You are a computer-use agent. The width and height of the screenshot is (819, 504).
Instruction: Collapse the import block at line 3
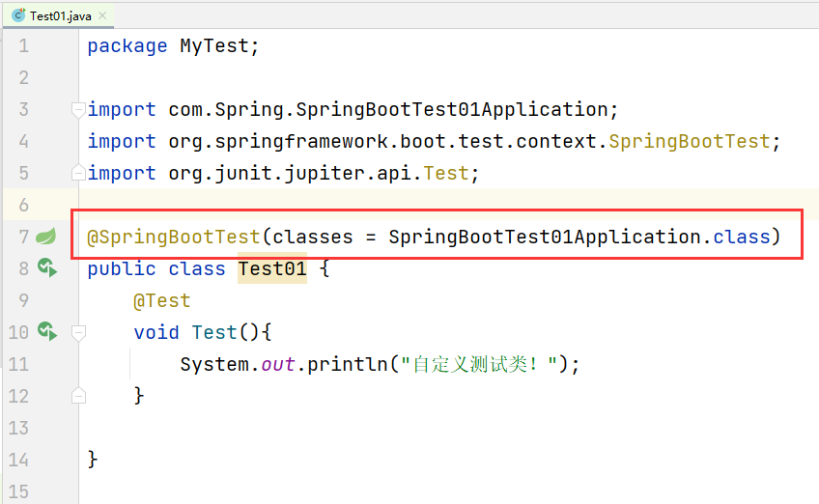click(x=78, y=110)
